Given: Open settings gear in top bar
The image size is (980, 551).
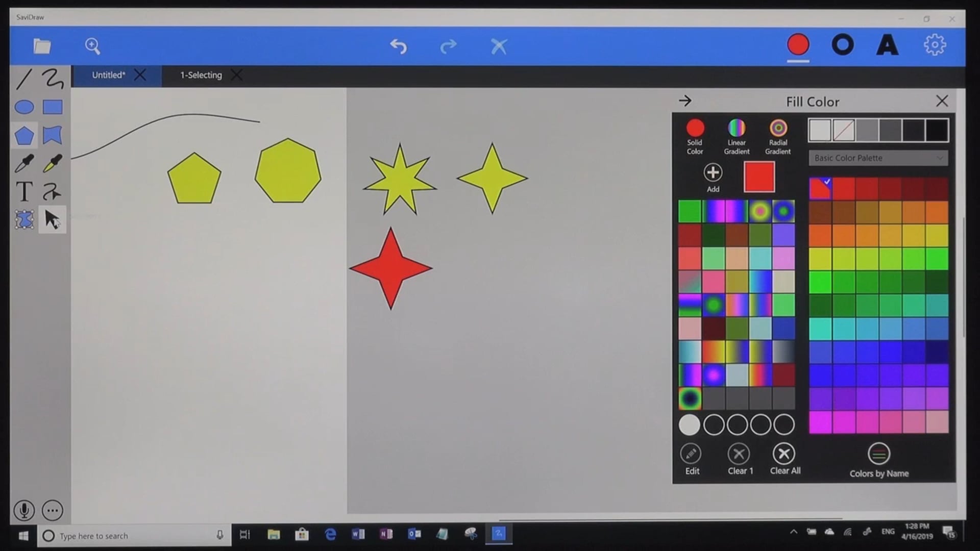Looking at the screenshot, I should click(x=935, y=45).
